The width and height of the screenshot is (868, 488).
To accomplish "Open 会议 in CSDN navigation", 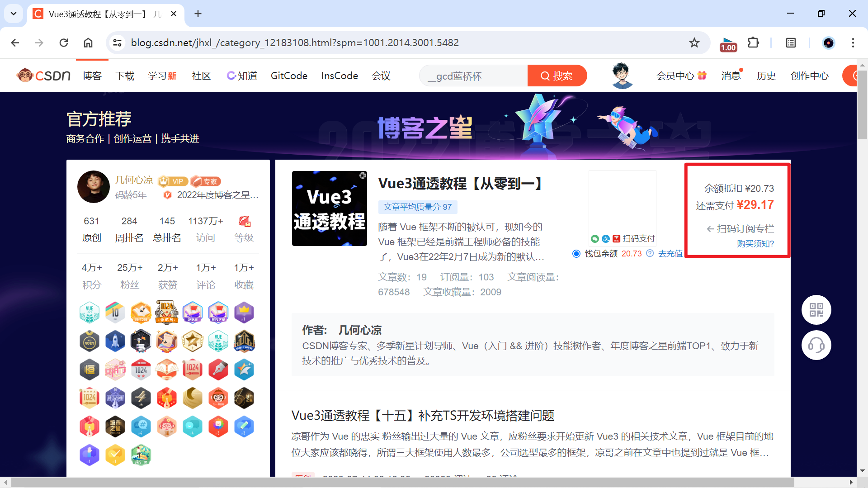I will pos(381,76).
